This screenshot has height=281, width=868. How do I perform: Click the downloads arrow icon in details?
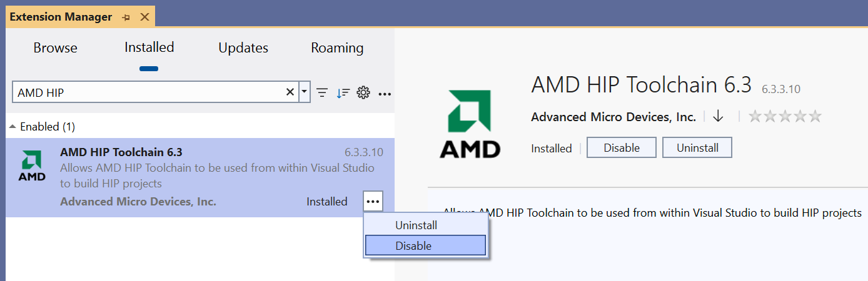click(718, 116)
